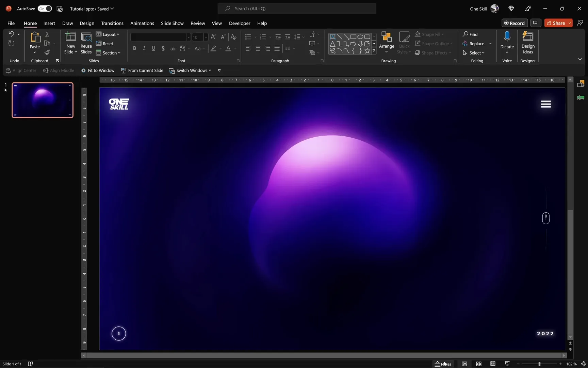The image size is (588, 368).
Task: Click the Clear All Formatting icon
Action: point(233,37)
